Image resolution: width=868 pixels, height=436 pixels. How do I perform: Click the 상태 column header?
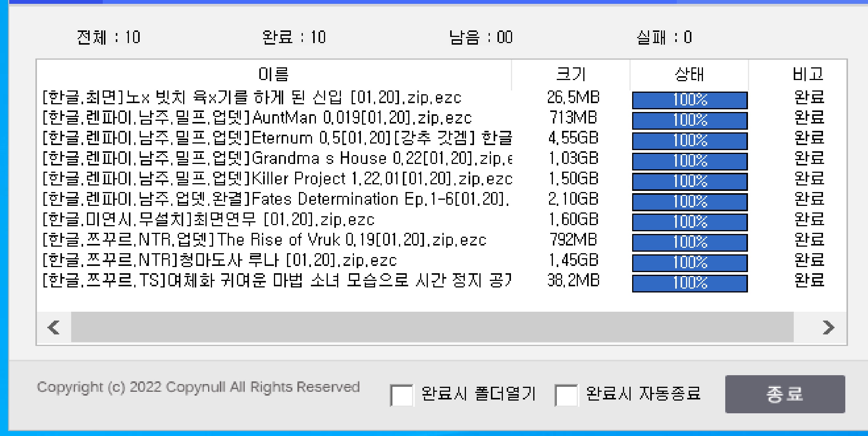coord(689,74)
